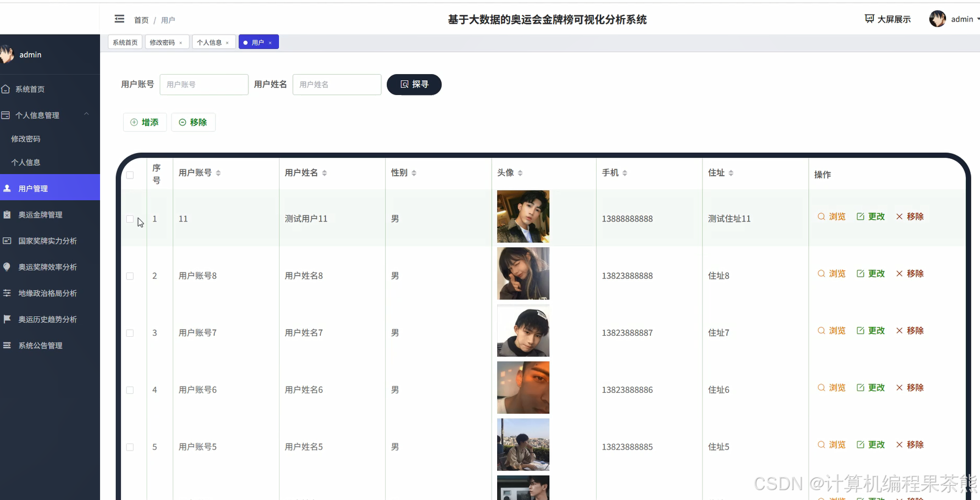The height and width of the screenshot is (500, 980).
Task: Click avatar thumbnail of 用户姓名8
Action: [x=523, y=274]
